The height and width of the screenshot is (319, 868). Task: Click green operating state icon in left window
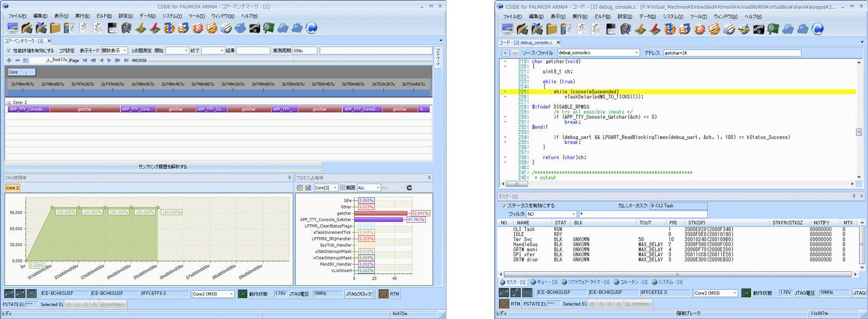click(242, 293)
